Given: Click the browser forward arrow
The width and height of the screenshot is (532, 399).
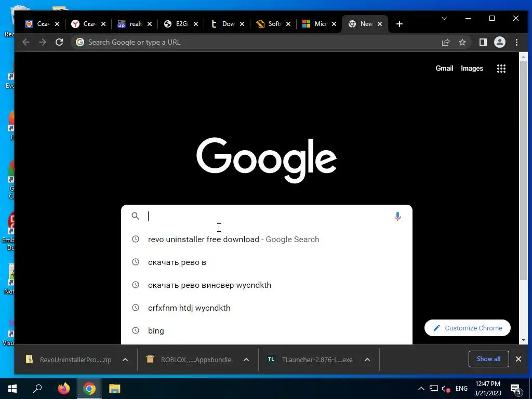Looking at the screenshot, I should pos(43,42).
